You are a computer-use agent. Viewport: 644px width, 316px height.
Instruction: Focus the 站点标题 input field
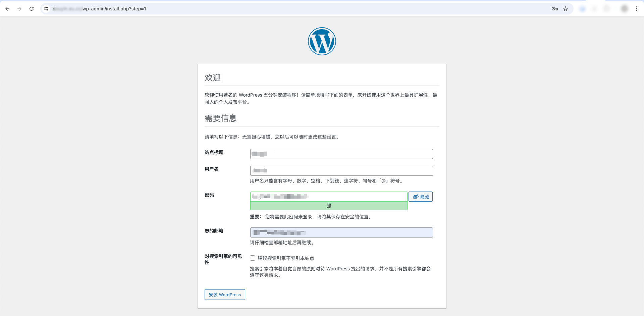tap(341, 154)
